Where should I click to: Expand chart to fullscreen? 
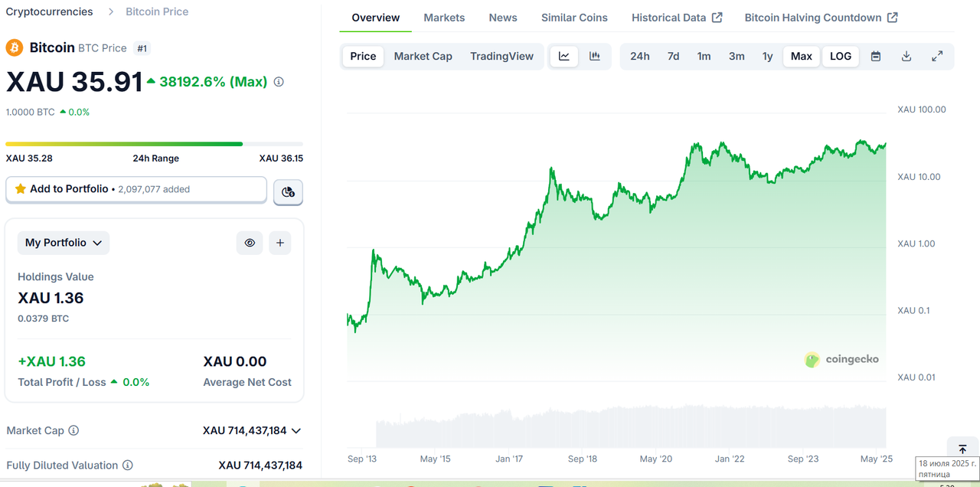point(937,56)
